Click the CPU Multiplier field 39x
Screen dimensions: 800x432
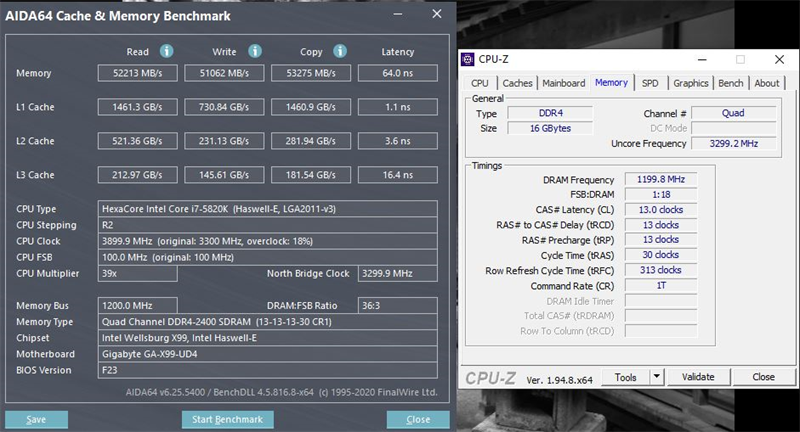coord(138,273)
